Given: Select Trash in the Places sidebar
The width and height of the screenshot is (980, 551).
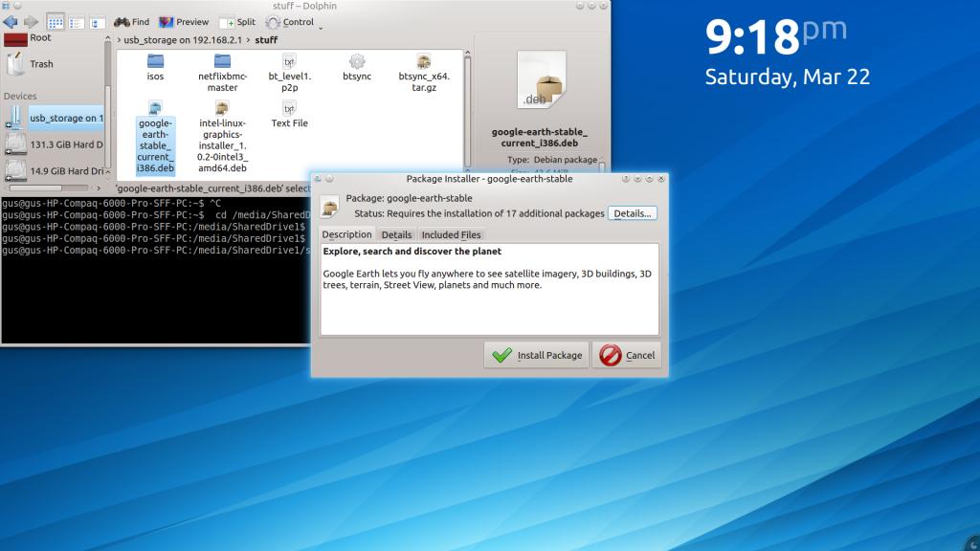Looking at the screenshot, I should [x=41, y=64].
